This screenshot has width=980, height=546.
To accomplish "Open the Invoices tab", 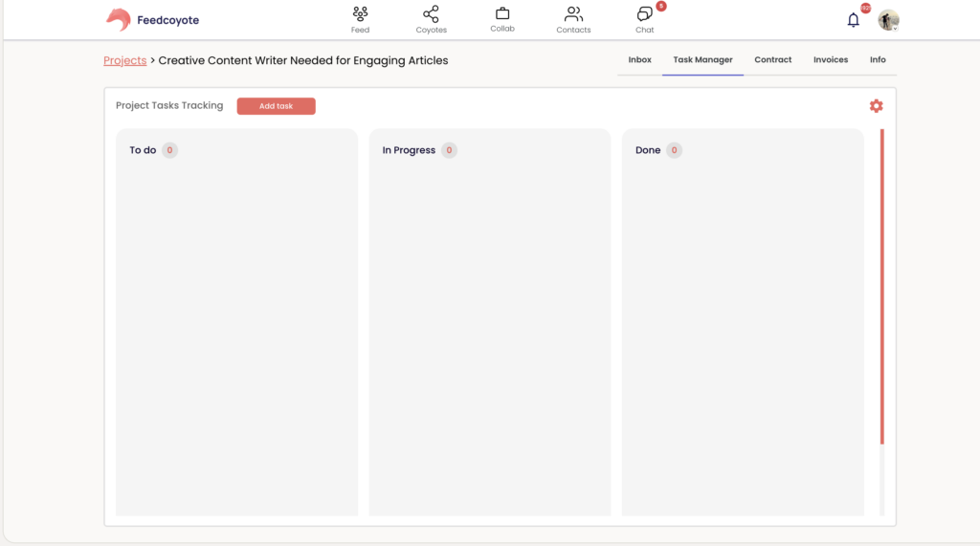I will click(x=831, y=60).
